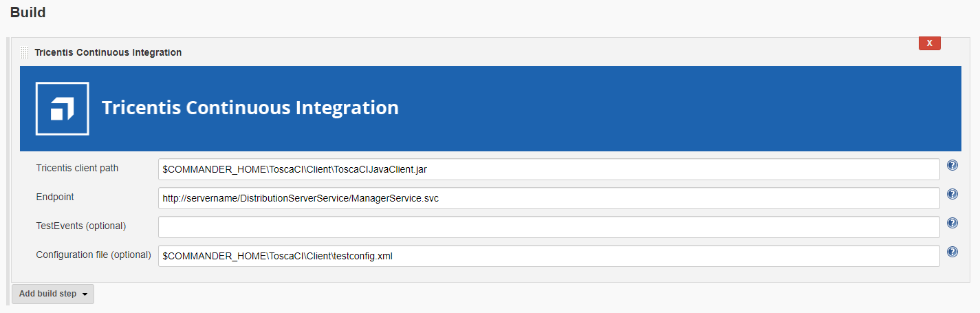980x313 pixels.
Task: Show help for Configuration file (optional)
Action: click(952, 252)
